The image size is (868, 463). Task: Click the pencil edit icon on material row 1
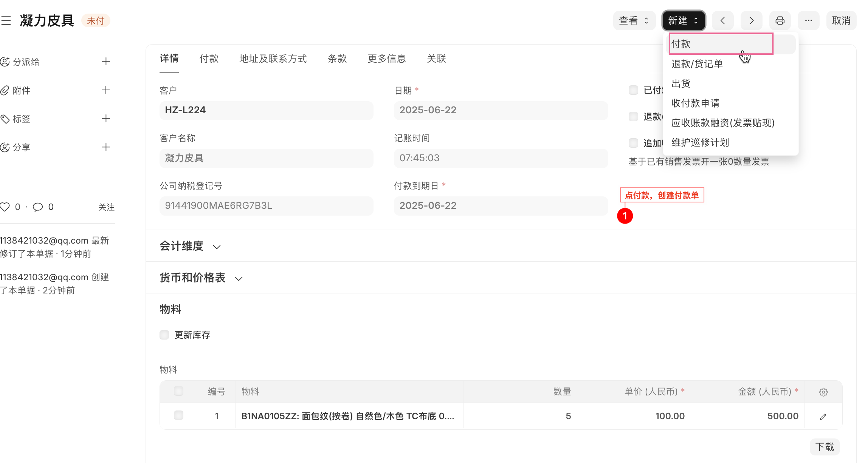[823, 416]
